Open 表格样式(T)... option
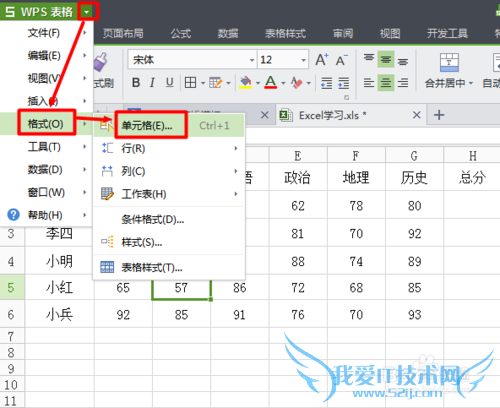This screenshot has height=408, width=500. click(x=152, y=267)
